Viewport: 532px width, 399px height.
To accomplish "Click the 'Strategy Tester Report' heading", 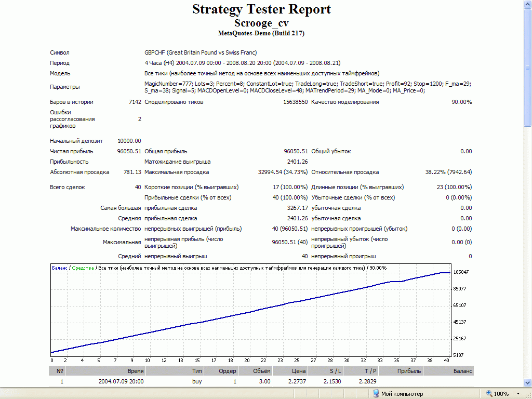I will (x=261, y=9).
